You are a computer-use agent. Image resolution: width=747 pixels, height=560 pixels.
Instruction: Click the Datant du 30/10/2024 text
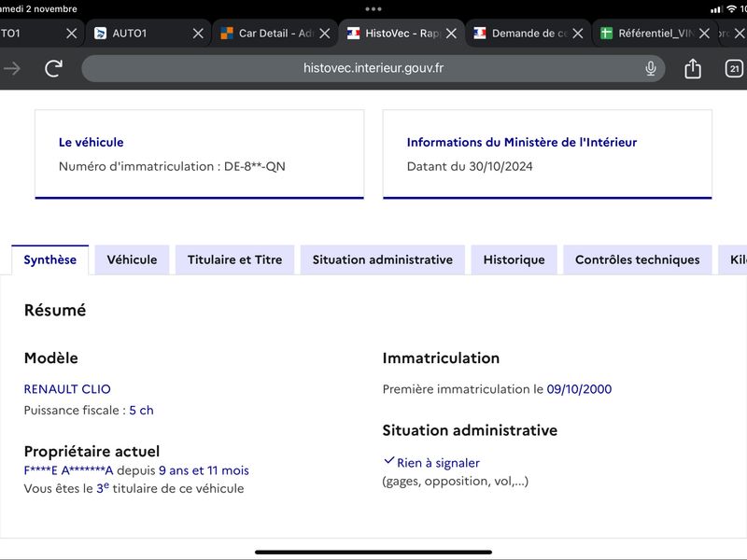coord(470,166)
